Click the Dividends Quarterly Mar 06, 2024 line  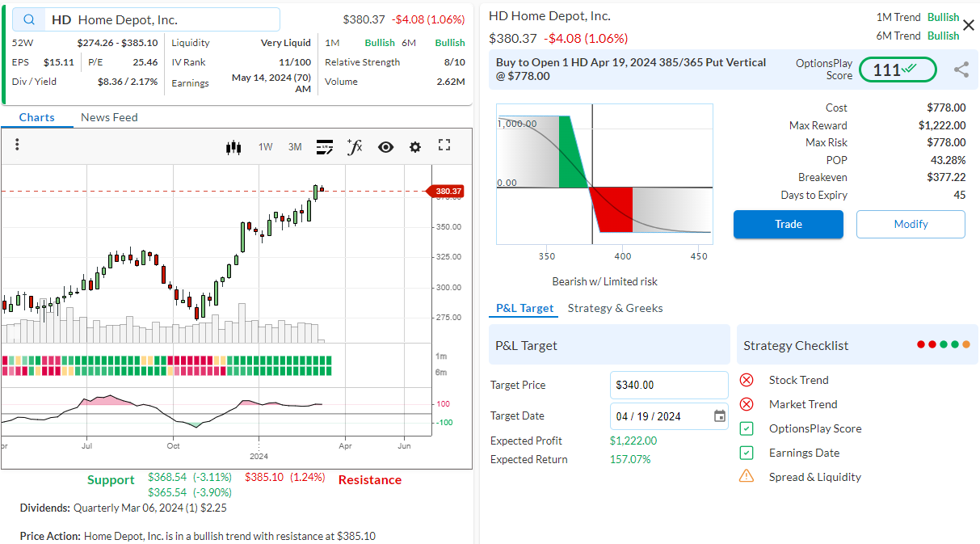click(x=123, y=508)
